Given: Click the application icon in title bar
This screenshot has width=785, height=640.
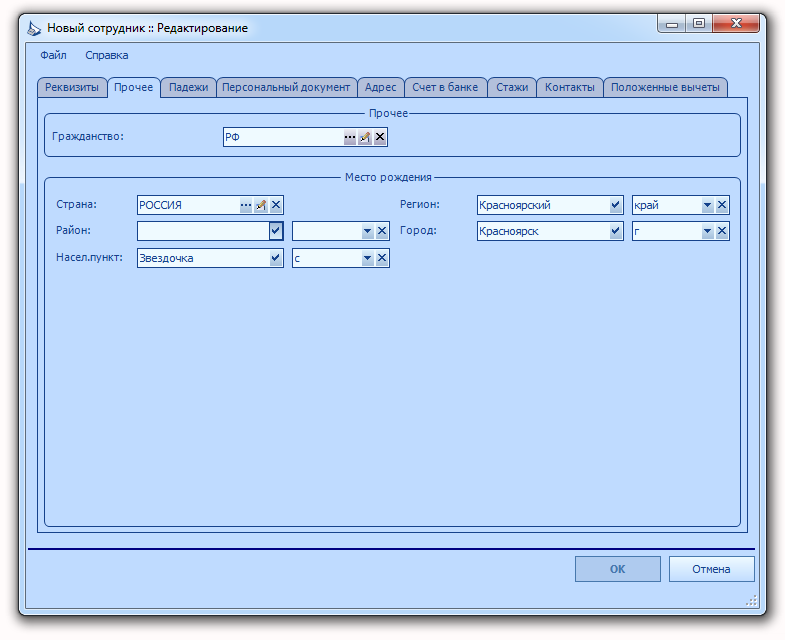Looking at the screenshot, I should coord(34,28).
